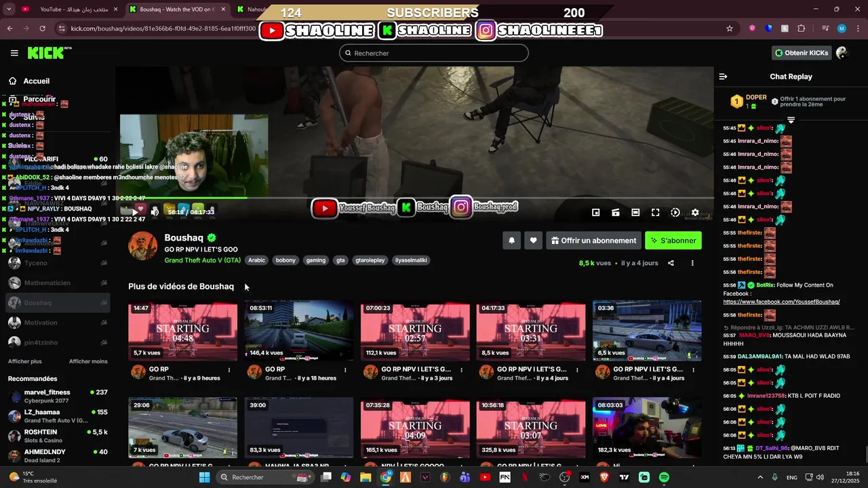
Task: Collapse the Chat Replay panel
Action: tap(723, 77)
